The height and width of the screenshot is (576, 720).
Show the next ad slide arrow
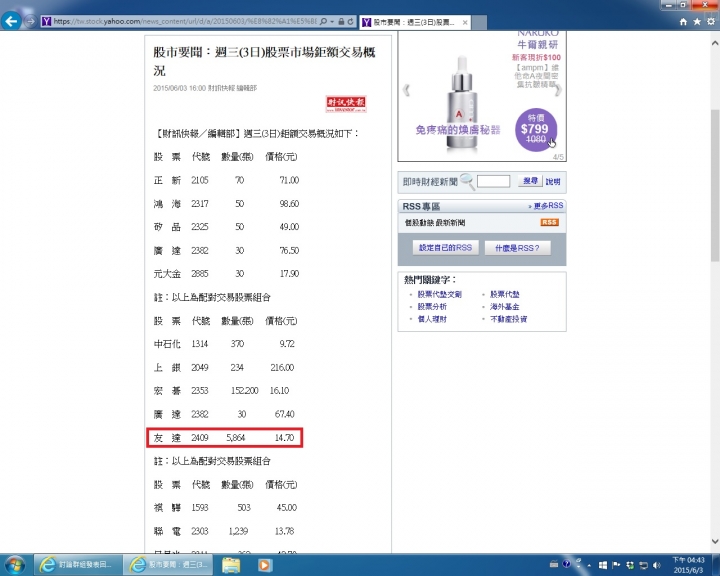click(558, 90)
